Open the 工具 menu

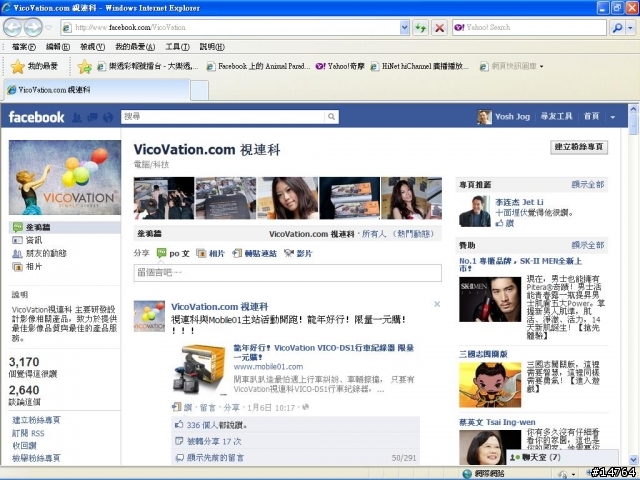click(177, 47)
